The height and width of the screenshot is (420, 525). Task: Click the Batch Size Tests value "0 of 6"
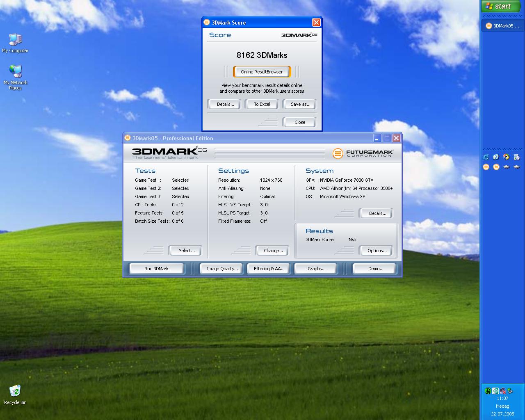click(x=178, y=221)
